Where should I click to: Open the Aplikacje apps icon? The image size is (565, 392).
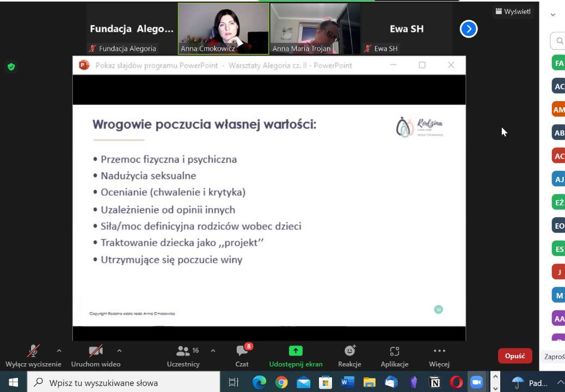pos(395,351)
